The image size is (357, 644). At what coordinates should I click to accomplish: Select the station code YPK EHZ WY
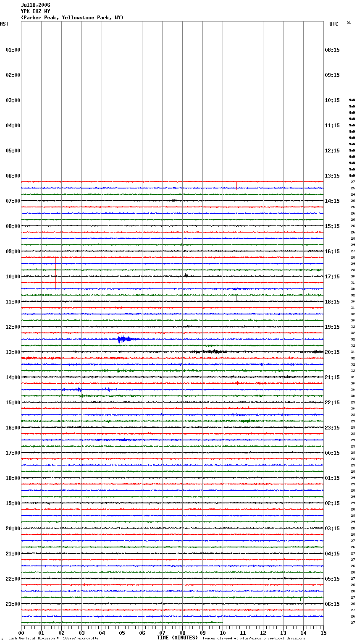tap(35, 11)
